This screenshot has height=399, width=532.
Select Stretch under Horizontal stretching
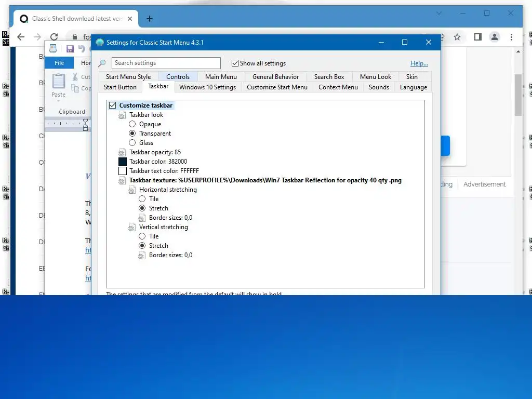tap(142, 208)
